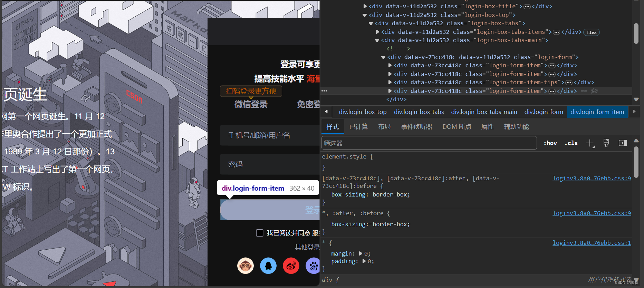Viewport: 644px width, 288px height.
Task: Expand the selected login-form-item div node
Action: pyautogui.click(x=390, y=91)
